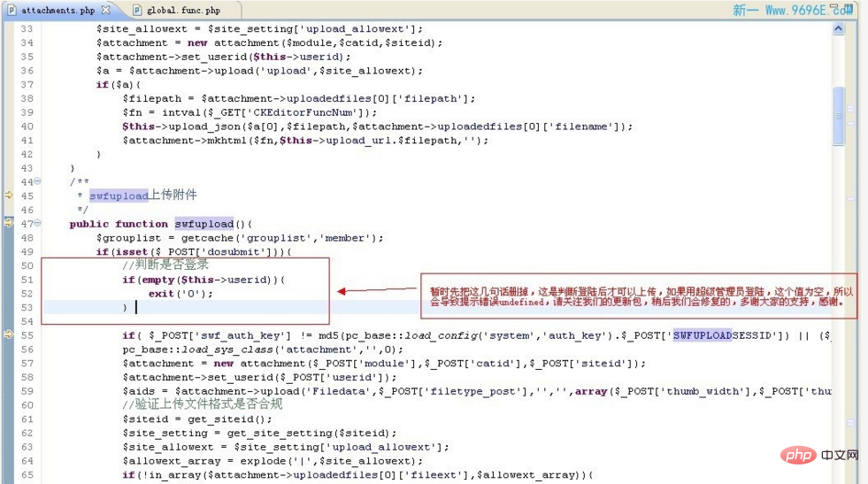Click 'if(empty($this->userid)){' on line 51
Viewport: 868px width, 484px height.
coord(204,280)
